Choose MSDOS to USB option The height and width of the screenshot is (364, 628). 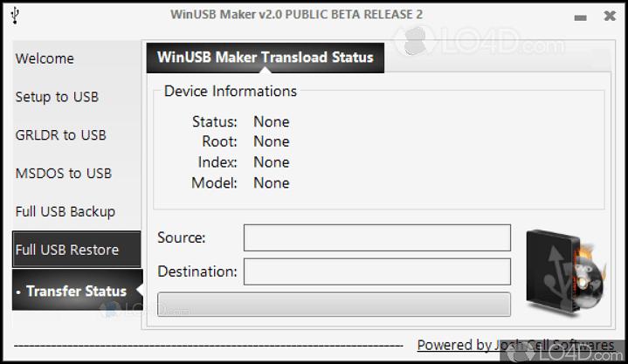click(77, 174)
